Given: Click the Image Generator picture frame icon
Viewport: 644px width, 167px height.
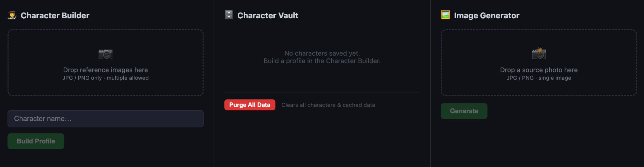Looking at the screenshot, I should tap(445, 15).
